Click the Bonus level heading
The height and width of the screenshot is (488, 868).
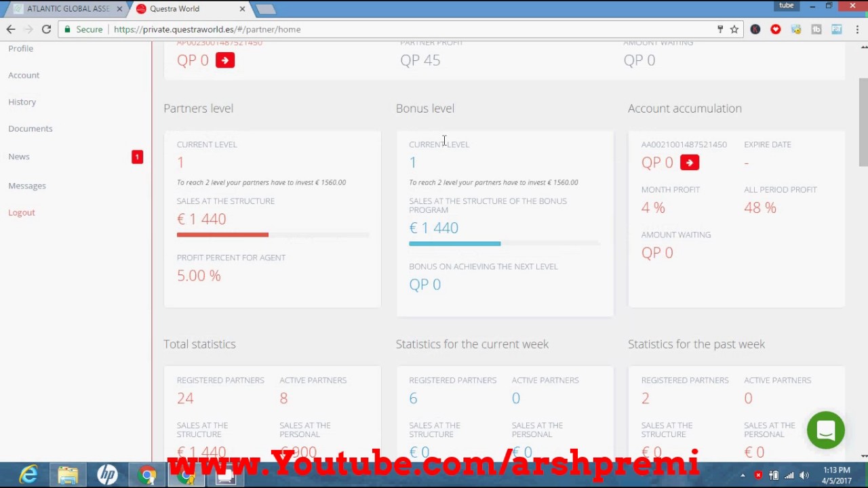coord(425,108)
